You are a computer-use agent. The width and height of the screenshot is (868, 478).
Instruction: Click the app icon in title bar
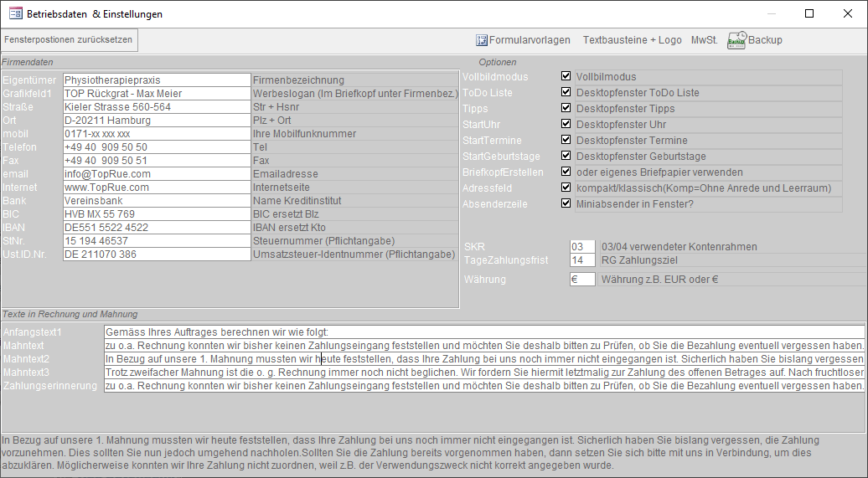15,13
